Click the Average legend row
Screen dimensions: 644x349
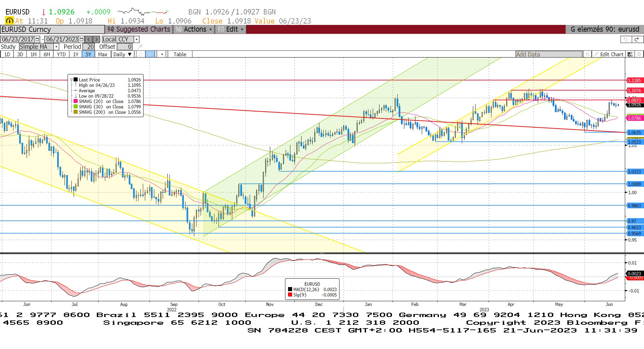(108, 91)
